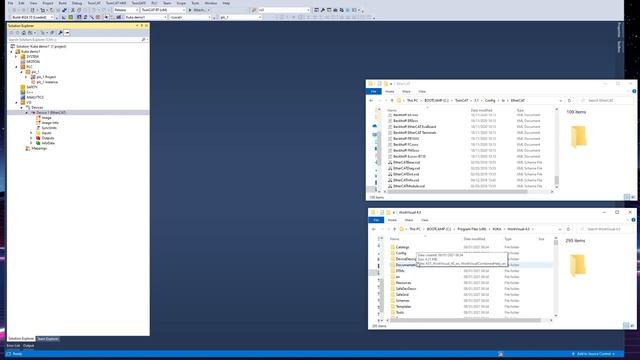Click the ANALYTICS node icon

23,97
